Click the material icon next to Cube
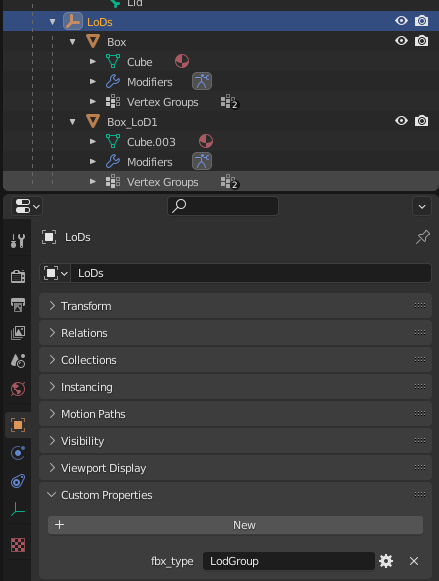 click(x=182, y=61)
